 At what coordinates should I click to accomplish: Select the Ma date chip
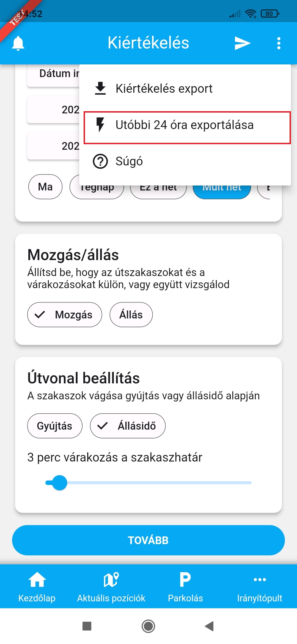[x=45, y=187]
